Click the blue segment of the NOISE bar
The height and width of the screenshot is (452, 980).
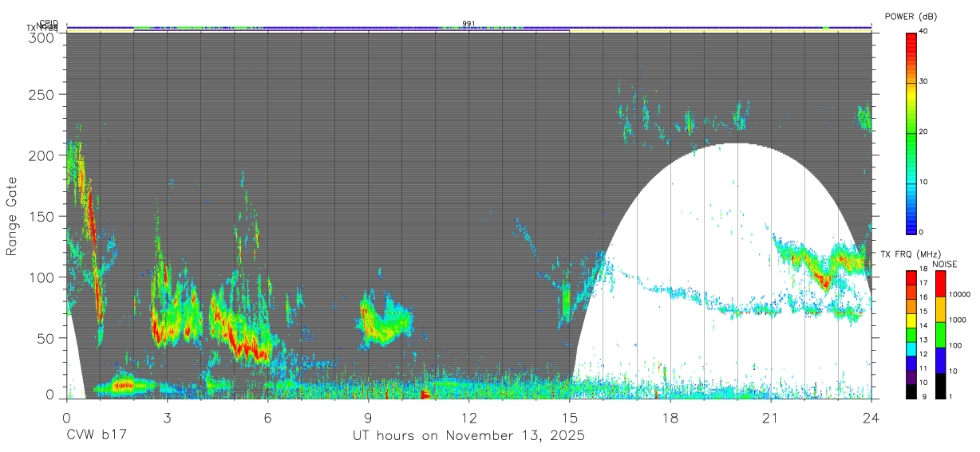(940, 360)
